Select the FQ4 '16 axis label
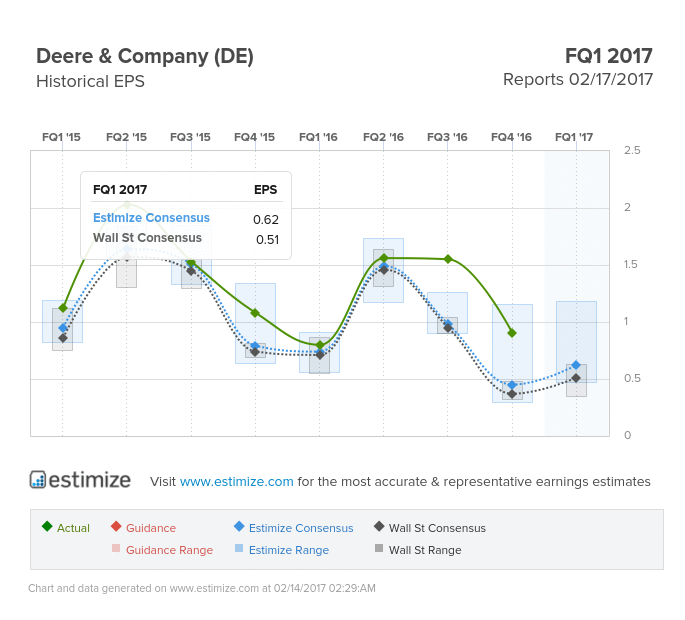The height and width of the screenshot is (620, 685). click(x=511, y=137)
